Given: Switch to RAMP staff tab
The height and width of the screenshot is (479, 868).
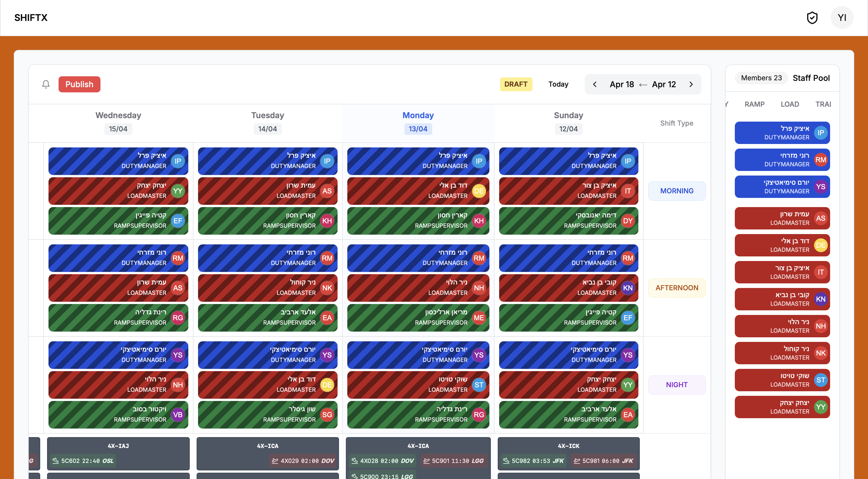Looking at the screenshot, I should click(754, 104).
